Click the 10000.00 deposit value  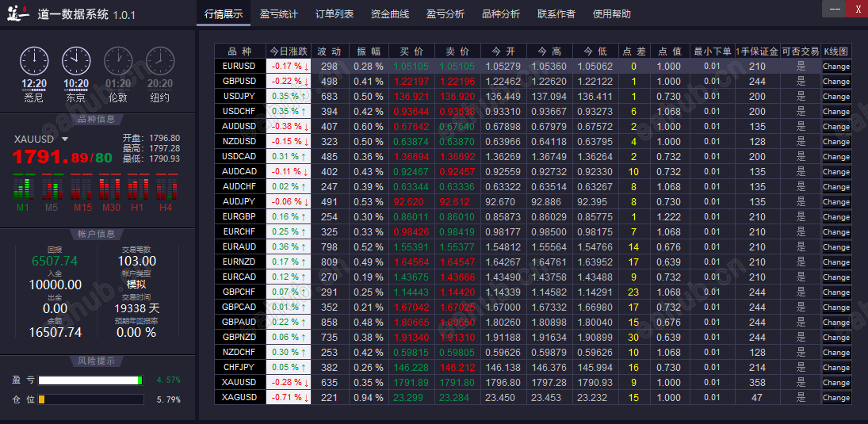55,285
